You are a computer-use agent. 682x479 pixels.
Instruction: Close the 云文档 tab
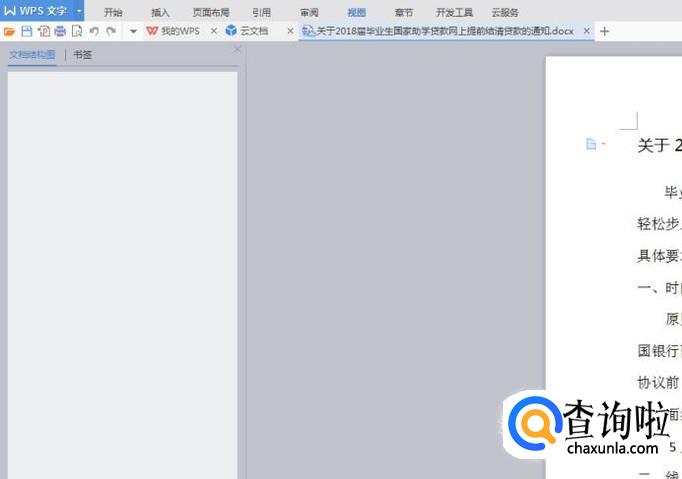point(291,31)
